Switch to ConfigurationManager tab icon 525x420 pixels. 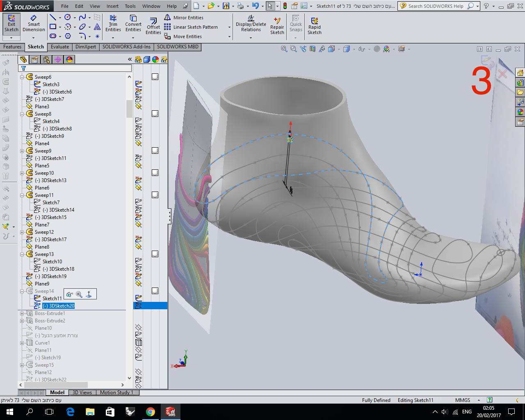[46, 59]
